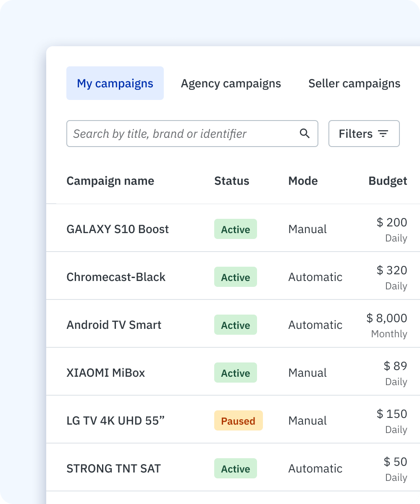This screenshot has width=420, height=504.
Task: Click the search magnifier icon
Action: click(x=304, y=134)
